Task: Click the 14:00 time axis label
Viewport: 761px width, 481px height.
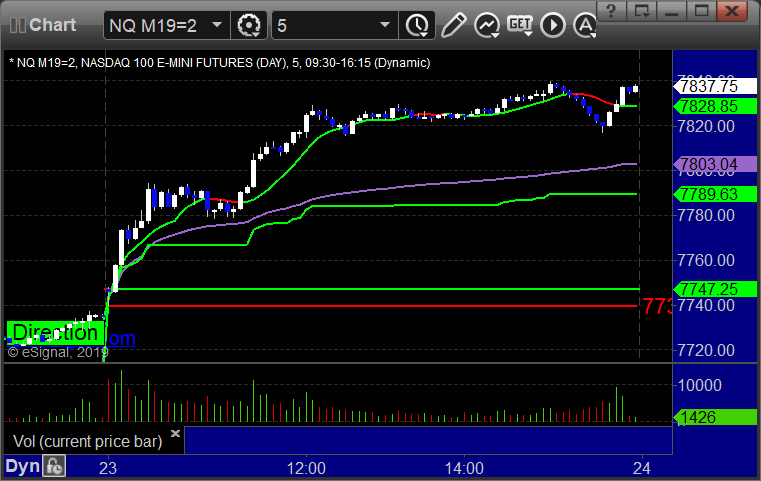Action: [464, 468]
